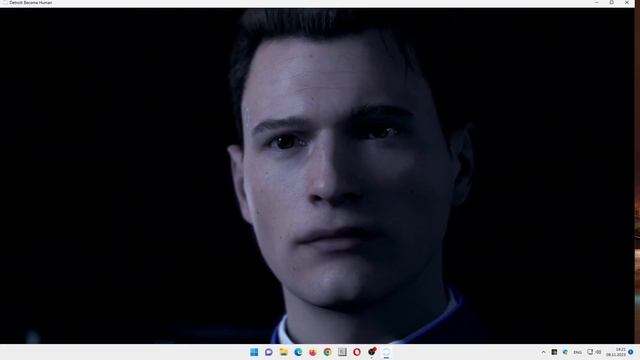This screenshot has height=360, width=640.
Task: Show hidden system tray icons
Action: pos(543,352)
